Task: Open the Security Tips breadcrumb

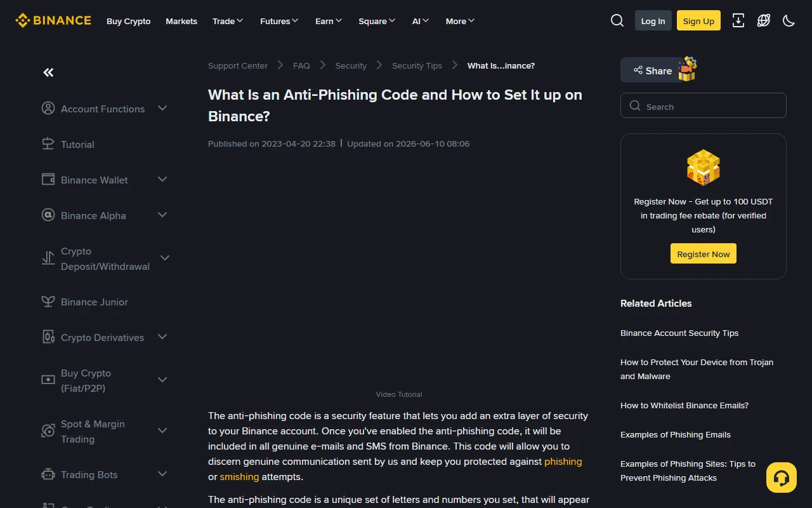Action: pyautogui.click(x=417, y=66)
